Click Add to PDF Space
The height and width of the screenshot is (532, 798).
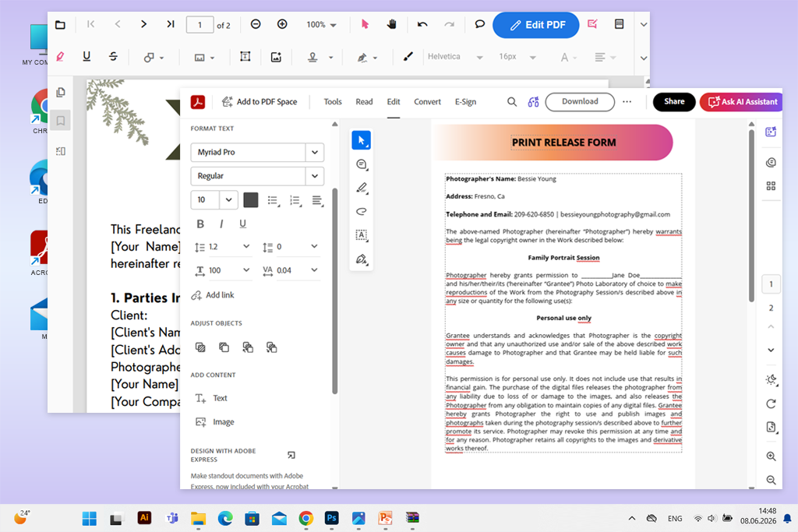pyautogui.click(x=260, y=102)
